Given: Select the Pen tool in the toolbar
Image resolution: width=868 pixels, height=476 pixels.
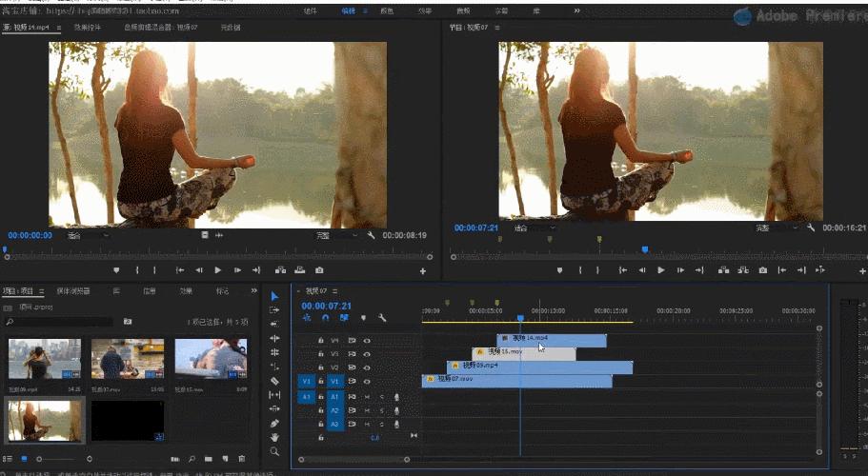Looking at the screenshot, I should click(274, 423).
